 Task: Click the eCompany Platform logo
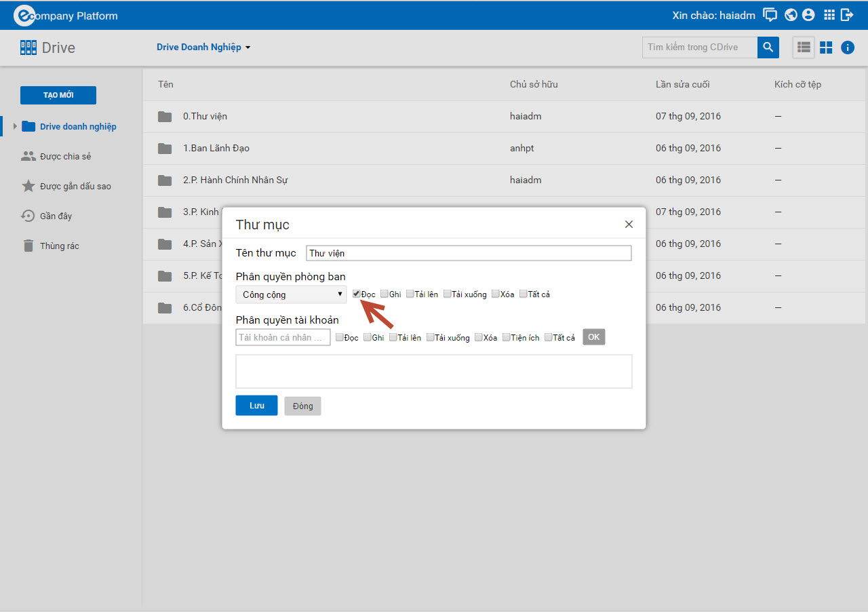tap(66, 15)
